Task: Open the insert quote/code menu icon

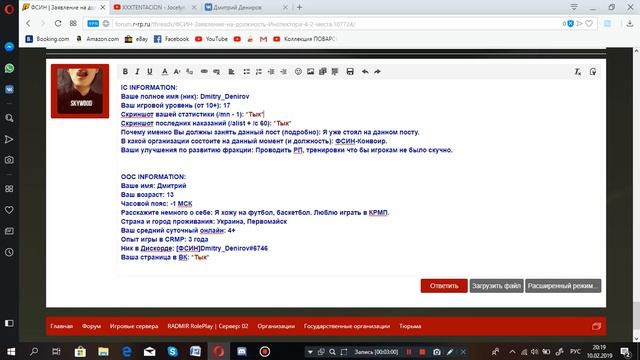Action: click(x=335, y=71)
